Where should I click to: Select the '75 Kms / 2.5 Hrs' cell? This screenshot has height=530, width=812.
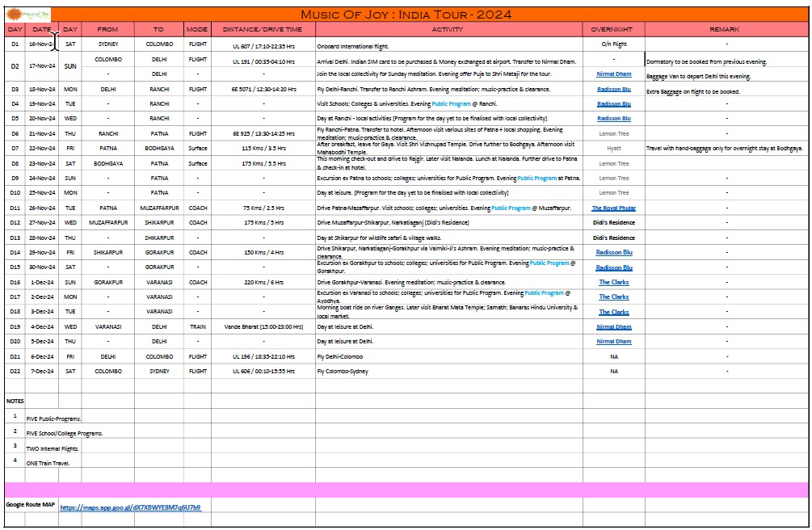[x=263, y=208]
